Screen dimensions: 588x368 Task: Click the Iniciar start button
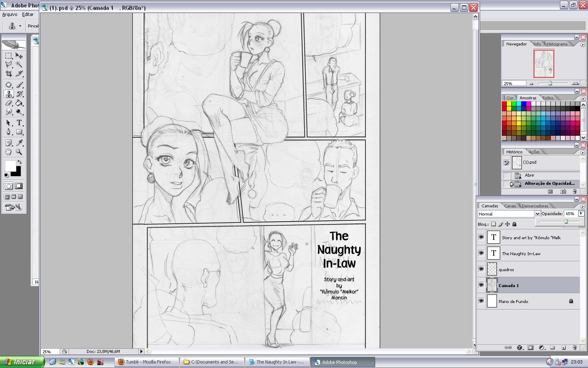click(x=21, y=362)
